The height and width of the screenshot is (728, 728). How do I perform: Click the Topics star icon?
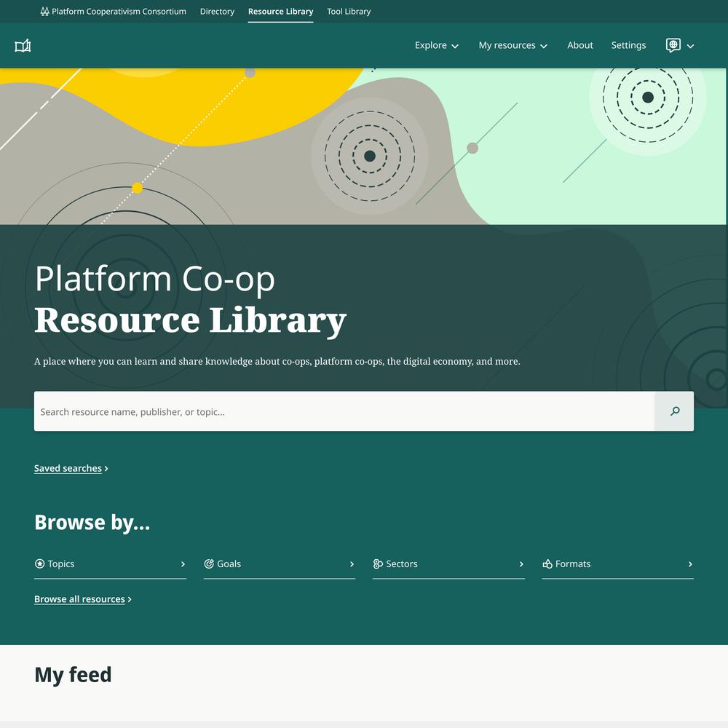[x=40, y=563]
